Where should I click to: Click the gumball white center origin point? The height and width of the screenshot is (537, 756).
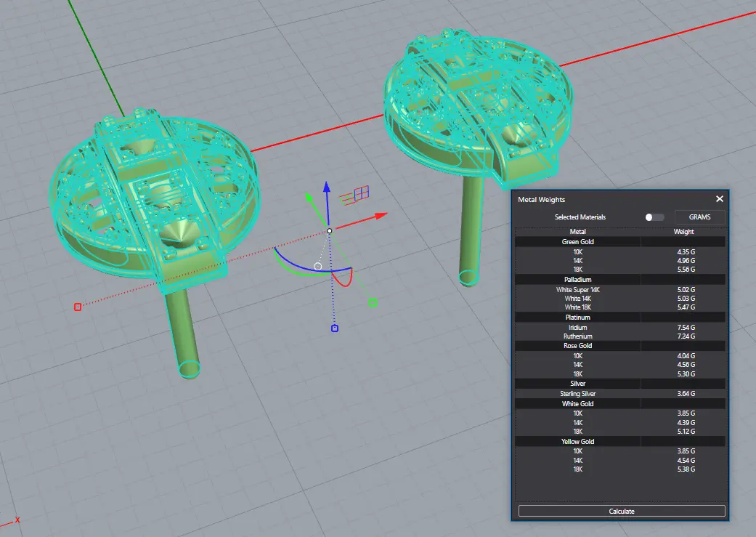pyautogui.click(x=329, y=230)
